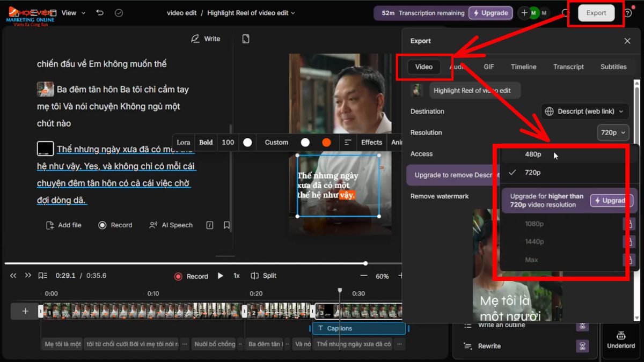Close the Export panel
The image size is (644, 362).
pos(627,41)
